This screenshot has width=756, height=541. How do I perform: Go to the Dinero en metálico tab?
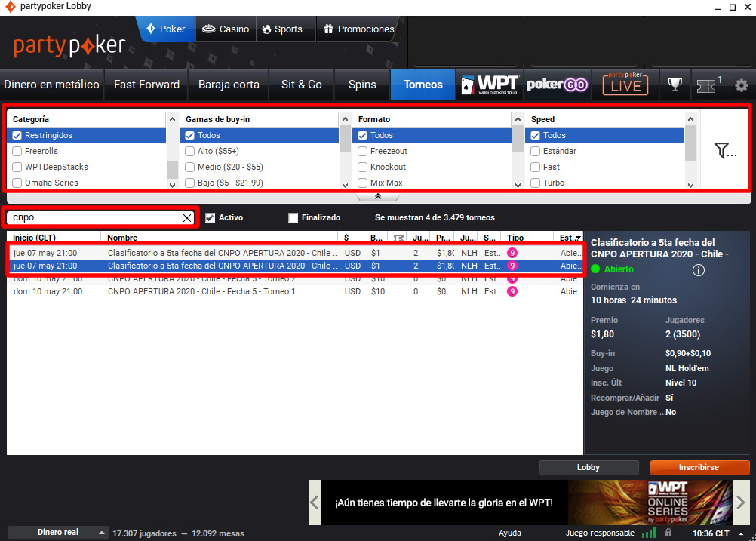(x=51, y=85)
